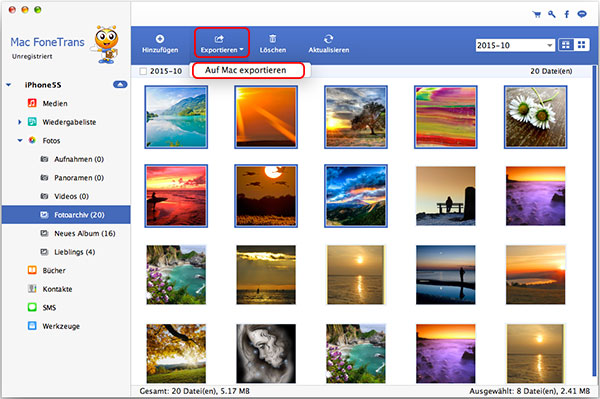Select the colorful striped abstract photo

446,117
